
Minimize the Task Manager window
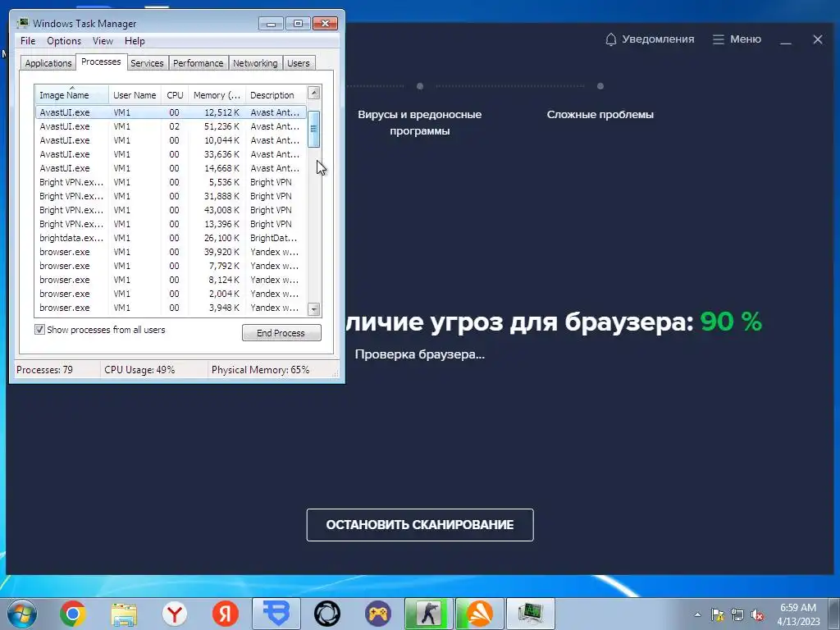click(x=271, y=24)
